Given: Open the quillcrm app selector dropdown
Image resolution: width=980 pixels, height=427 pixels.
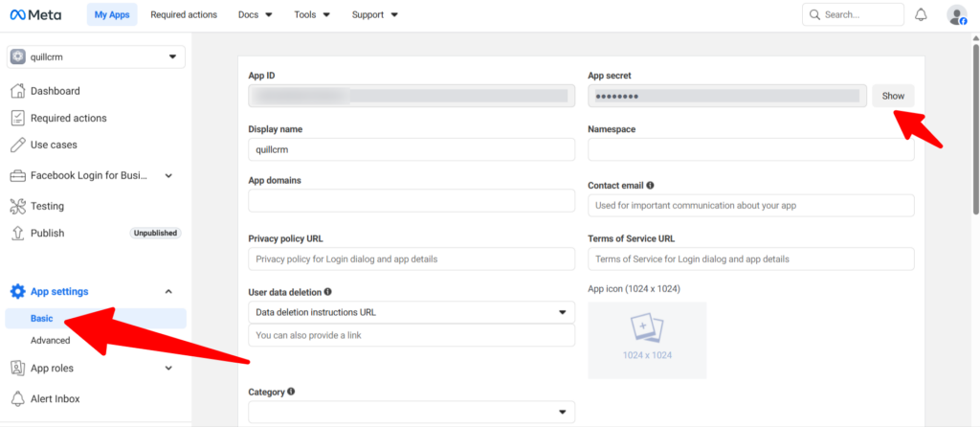Looking at the screenshot, I should coord(96,56).
